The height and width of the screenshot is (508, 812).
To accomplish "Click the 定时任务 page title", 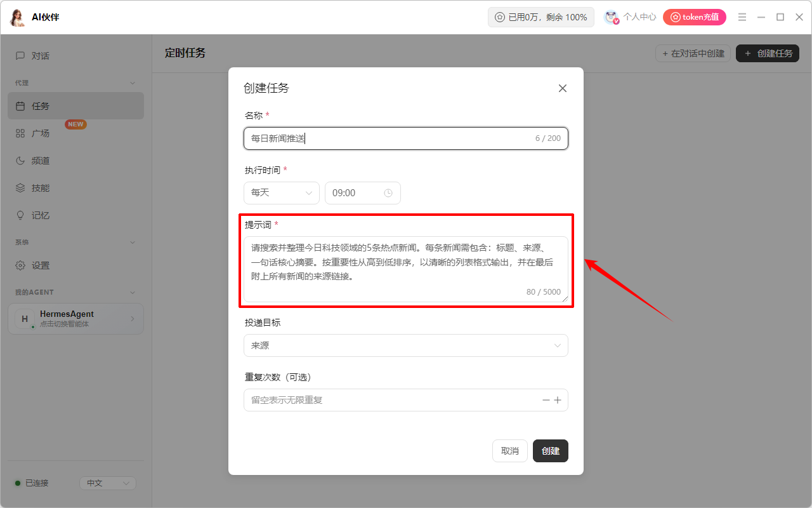I will (185, 53).
